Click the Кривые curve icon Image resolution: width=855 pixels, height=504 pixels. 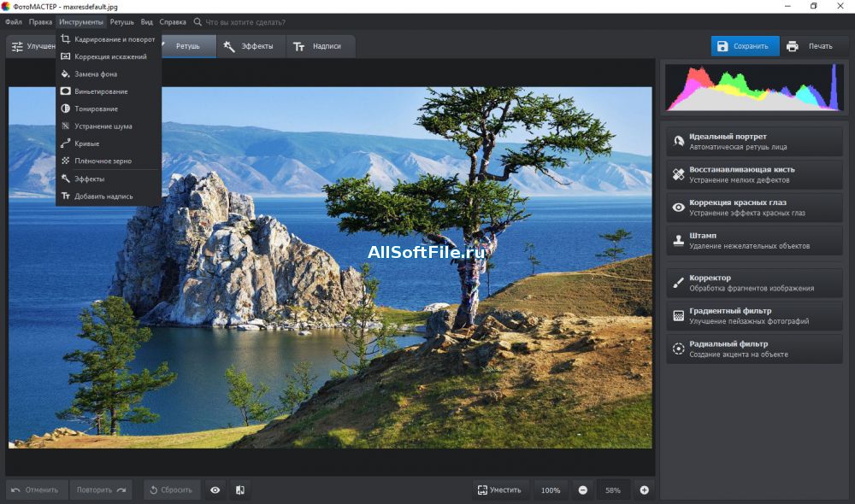(x=66, y=144)
